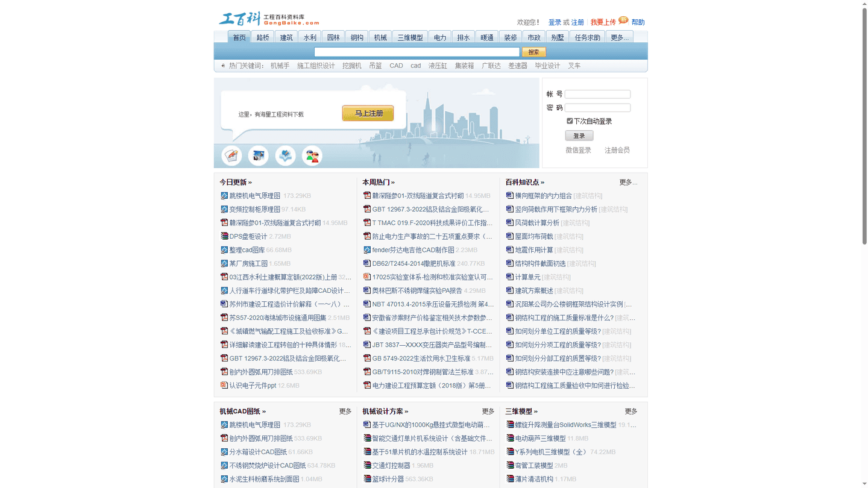Open 更多 in the 机械CAD图纸 section
Image resolution: width=868 pixels, height=488 pixels.
tap(345, 411)
